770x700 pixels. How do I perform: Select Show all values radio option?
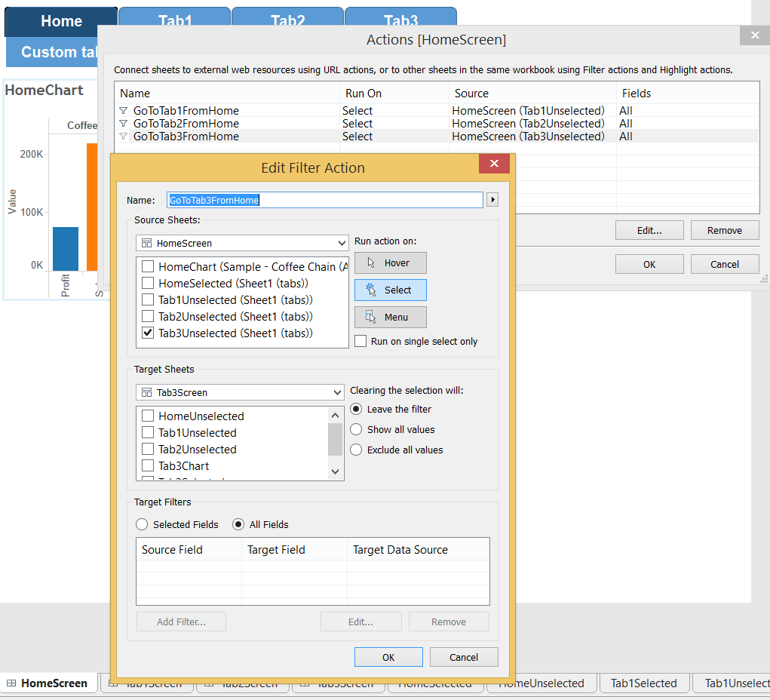[357, 429]
